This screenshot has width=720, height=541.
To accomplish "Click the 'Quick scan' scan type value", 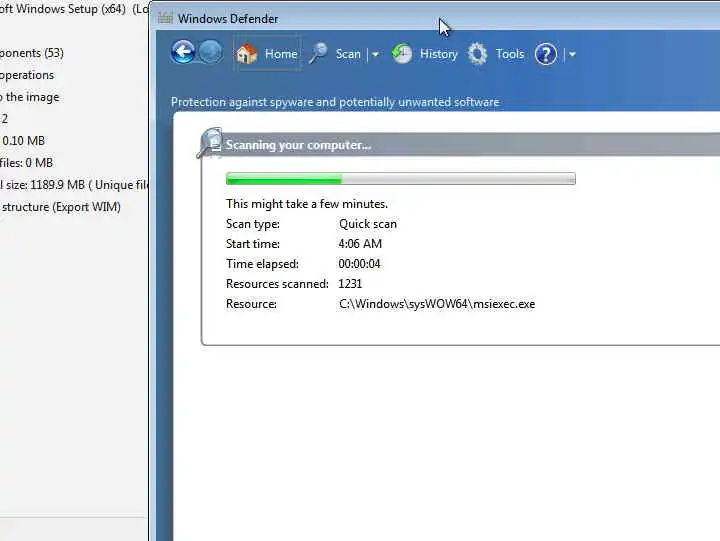I will pos(368,224).
